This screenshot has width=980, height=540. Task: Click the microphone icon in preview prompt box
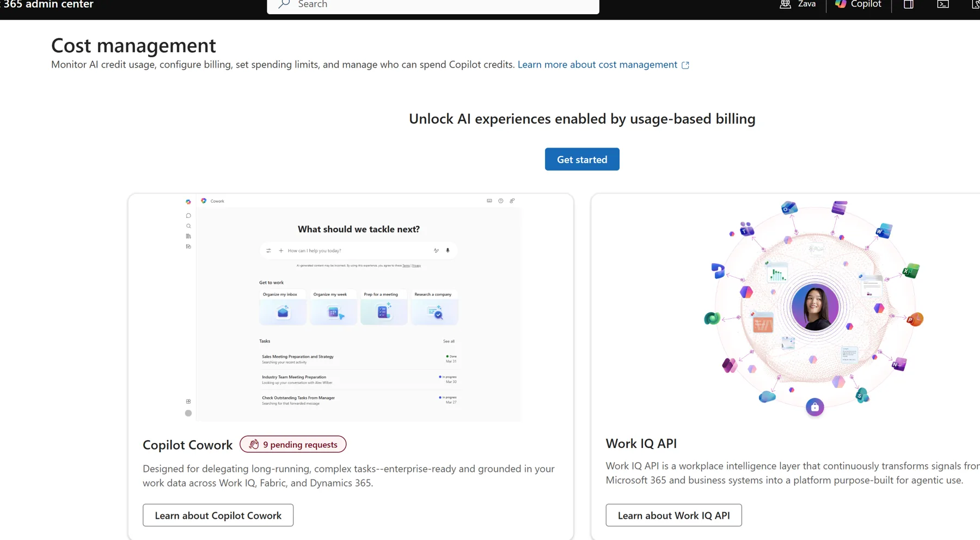tap(448, 251)
